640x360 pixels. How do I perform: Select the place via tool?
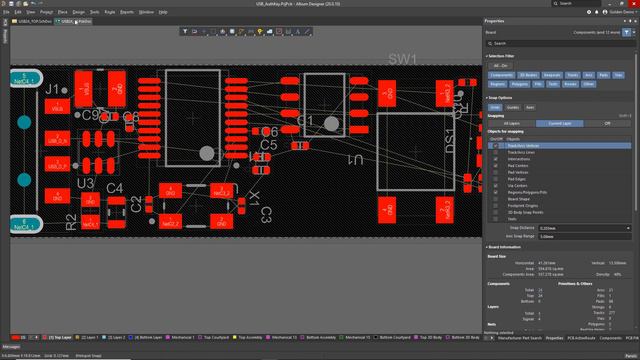pos(260,31)
